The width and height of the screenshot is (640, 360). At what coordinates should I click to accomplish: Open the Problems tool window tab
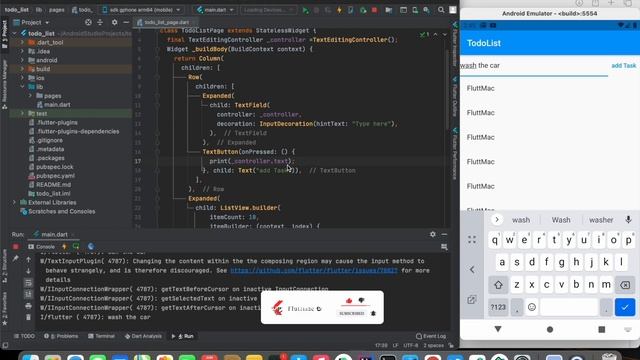coord(61,336)
